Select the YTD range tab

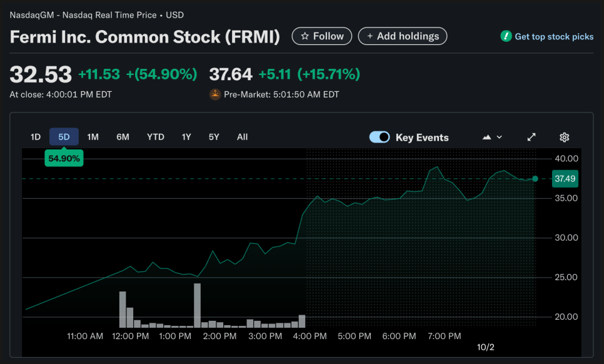pos(156,137)
